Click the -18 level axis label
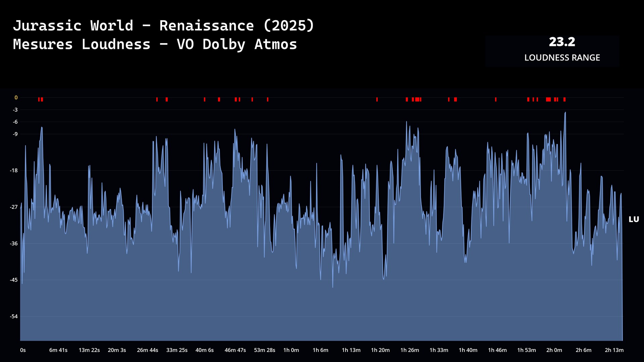The image size is (644, 362). coord(14,171)
